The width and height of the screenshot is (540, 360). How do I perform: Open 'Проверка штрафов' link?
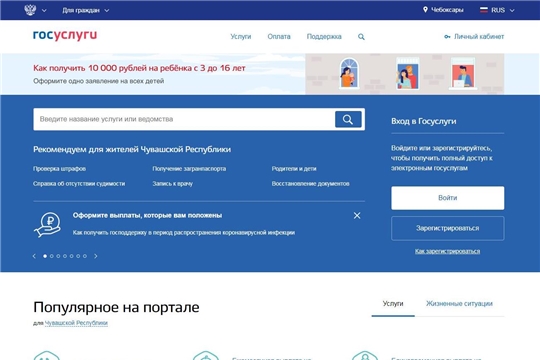coord(59,169)
